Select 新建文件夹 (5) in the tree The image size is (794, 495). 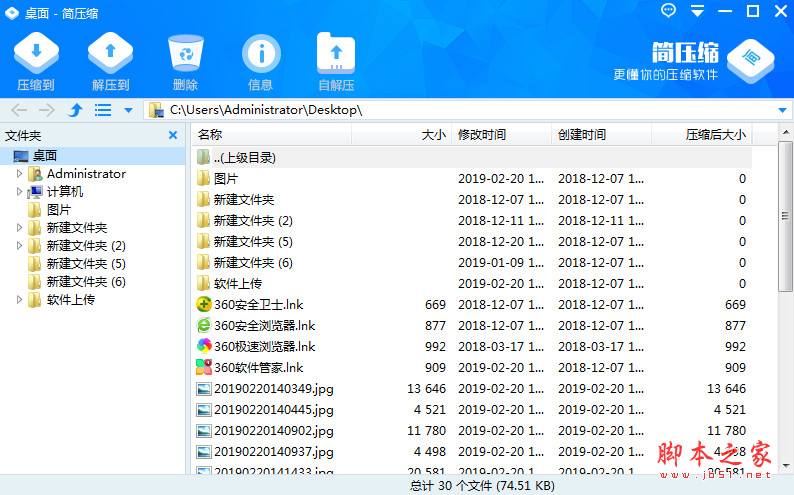click(x=86, y=264)
